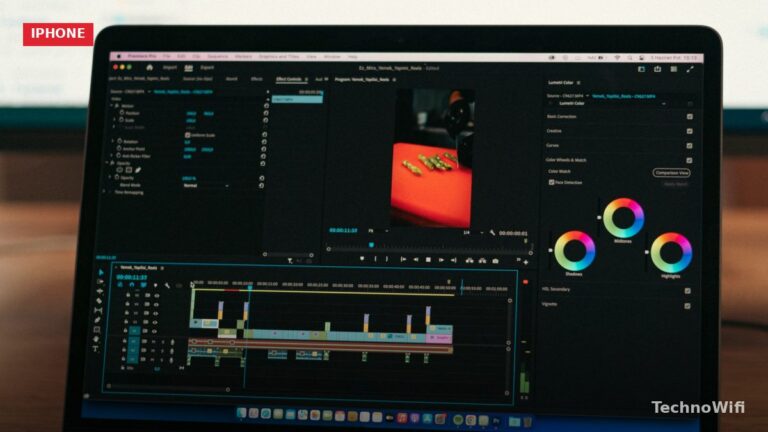Image resolution: width=768 pixels, height=432 pixels.
Task: Create ellipse mask under Opacity
Action: [120, 170]
